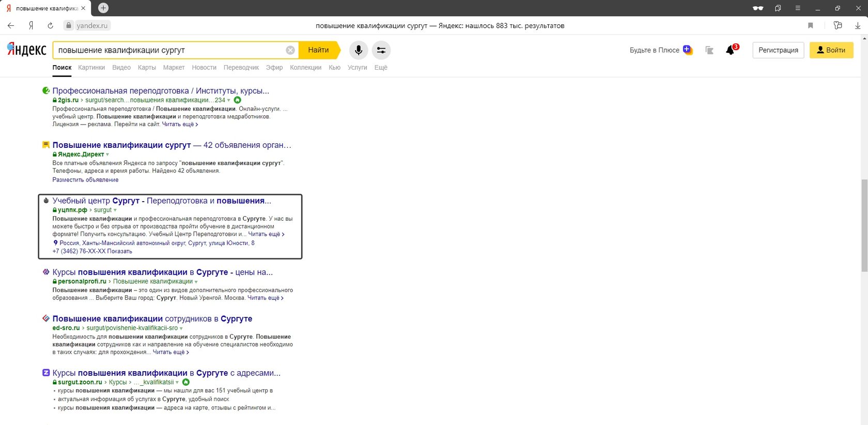Click the padlock site security icon
Viewport: 868px width, 425px height.
coord(68,25)
